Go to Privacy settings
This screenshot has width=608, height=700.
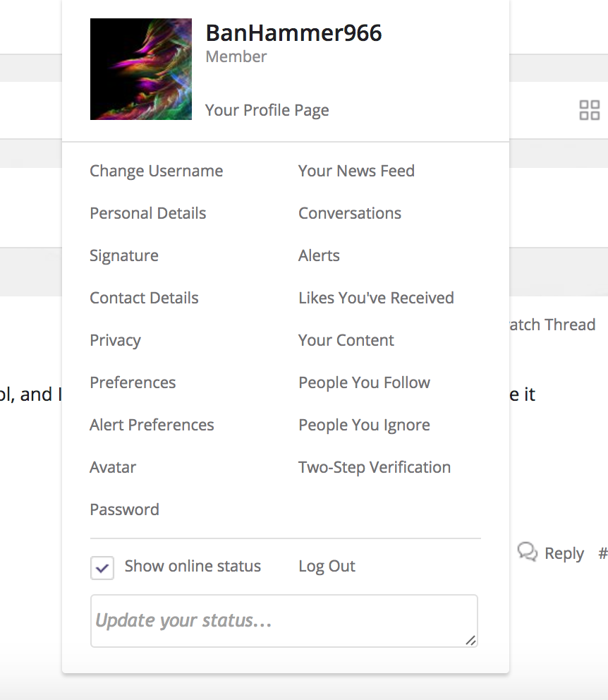pos(115,341)
